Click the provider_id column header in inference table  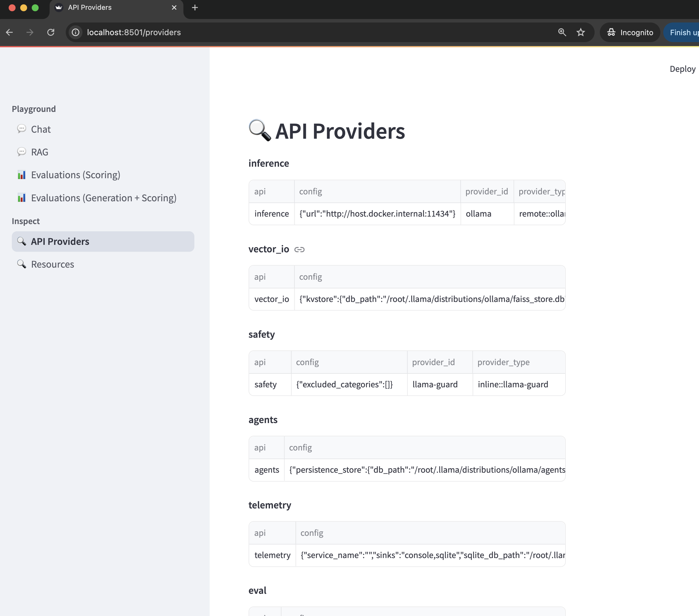pos(487,191)
